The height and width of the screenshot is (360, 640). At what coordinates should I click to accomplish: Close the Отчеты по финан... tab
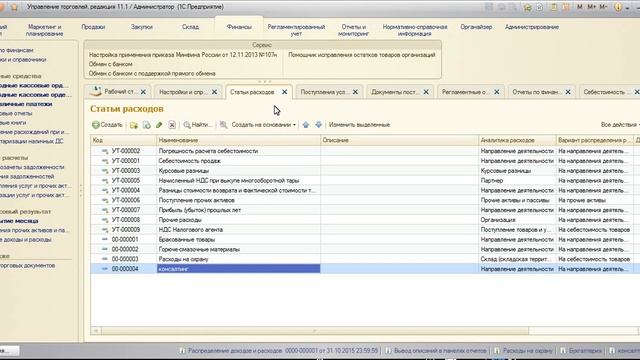(568, 92)
